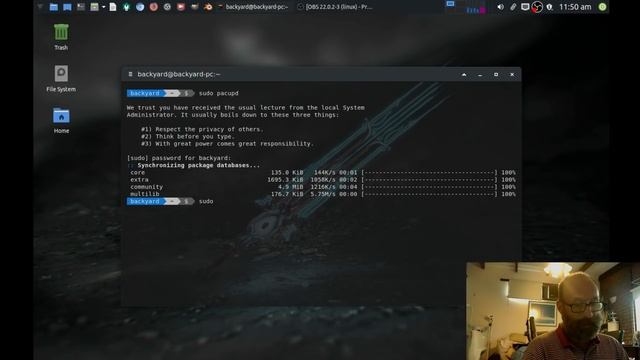
Task: Click the community row's progress bar
Action: click(429, 187)
